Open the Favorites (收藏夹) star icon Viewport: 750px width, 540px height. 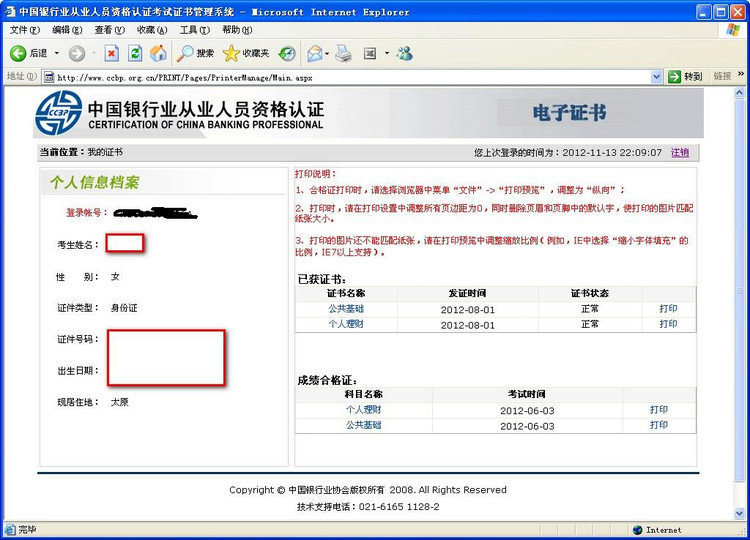point(245,53)
